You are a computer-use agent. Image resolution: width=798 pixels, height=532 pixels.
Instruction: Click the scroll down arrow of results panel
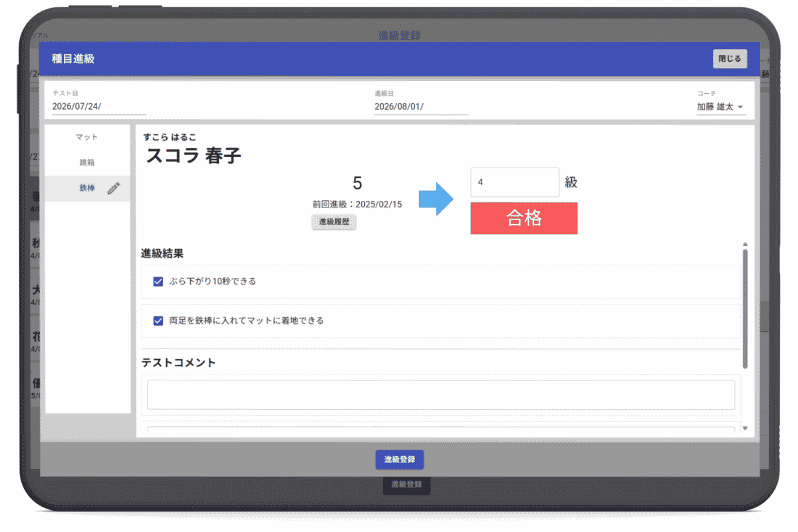[745, 429]
